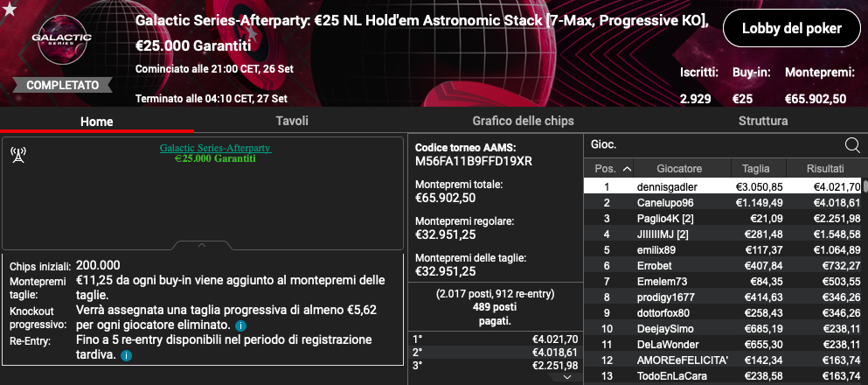Switch to the Tavoli tab
This screenshot has height=385, width=868.
[x=292, y=121]
